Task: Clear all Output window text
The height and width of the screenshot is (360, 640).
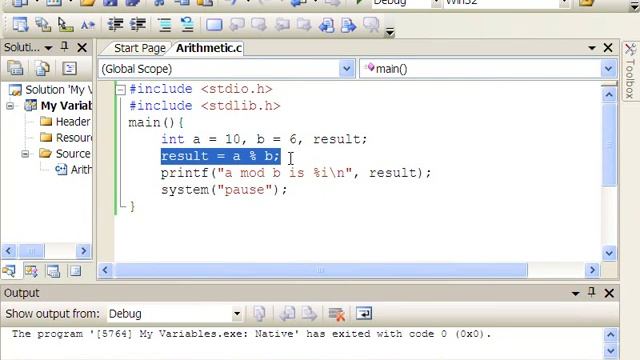Action: pyautogui.click(x=337, y=313)
